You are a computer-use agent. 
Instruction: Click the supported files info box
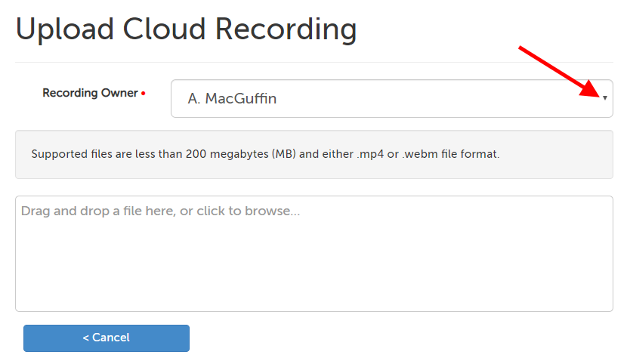(x=313, y=154)
